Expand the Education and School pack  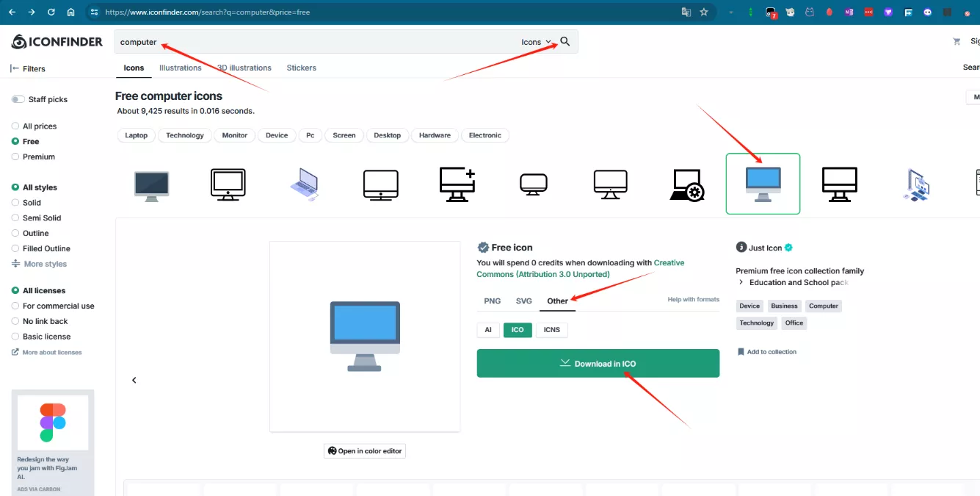741,282
